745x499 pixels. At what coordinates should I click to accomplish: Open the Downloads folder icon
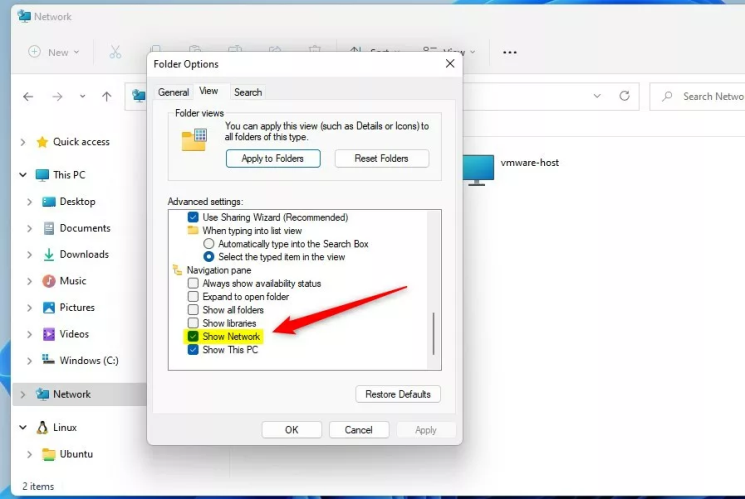point(48,255)
